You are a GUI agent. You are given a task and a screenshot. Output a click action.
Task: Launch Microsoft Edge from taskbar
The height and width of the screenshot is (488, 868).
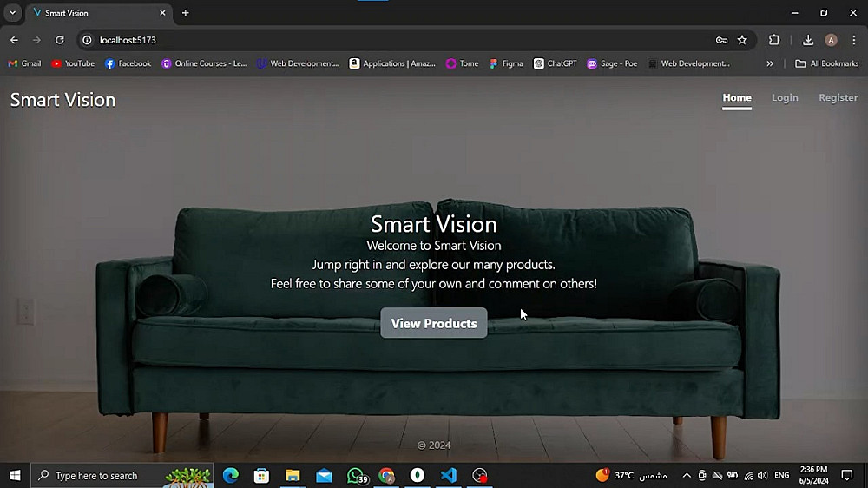(x=230, y=475)
